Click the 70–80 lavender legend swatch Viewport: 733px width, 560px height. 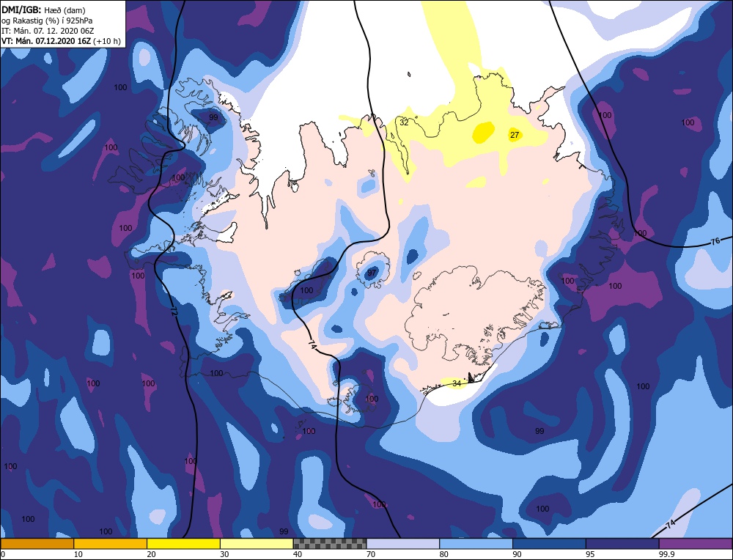(x=403, y=544)
